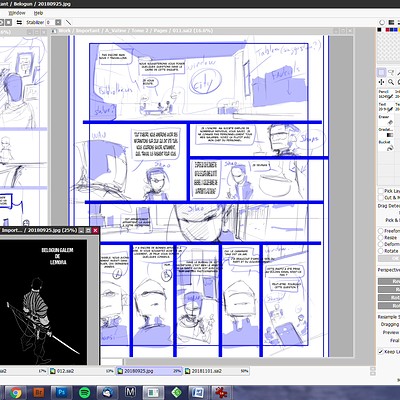Open Microsoft Word from the taskbar
The width and height of the screenshot is (400, 400).
[199, 393]
